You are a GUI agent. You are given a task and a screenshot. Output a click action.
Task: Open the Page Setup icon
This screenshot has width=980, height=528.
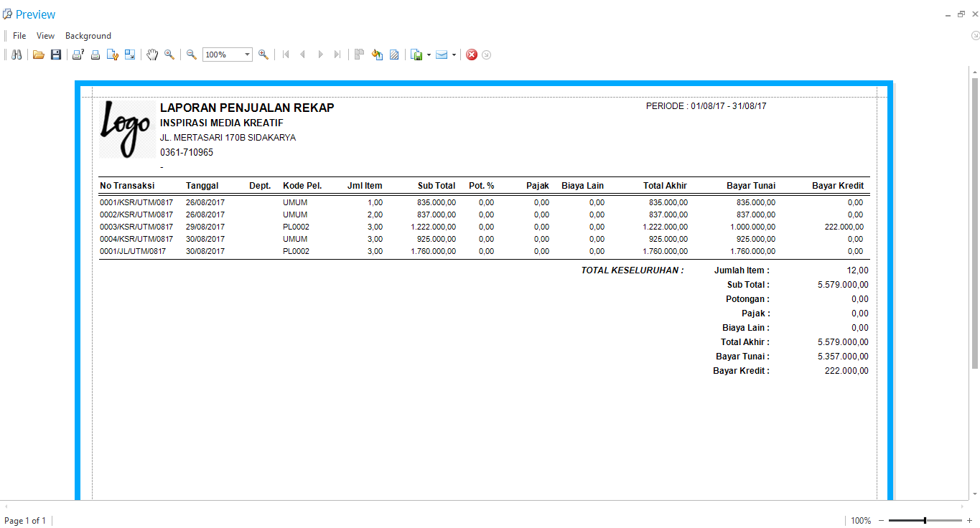113,55
